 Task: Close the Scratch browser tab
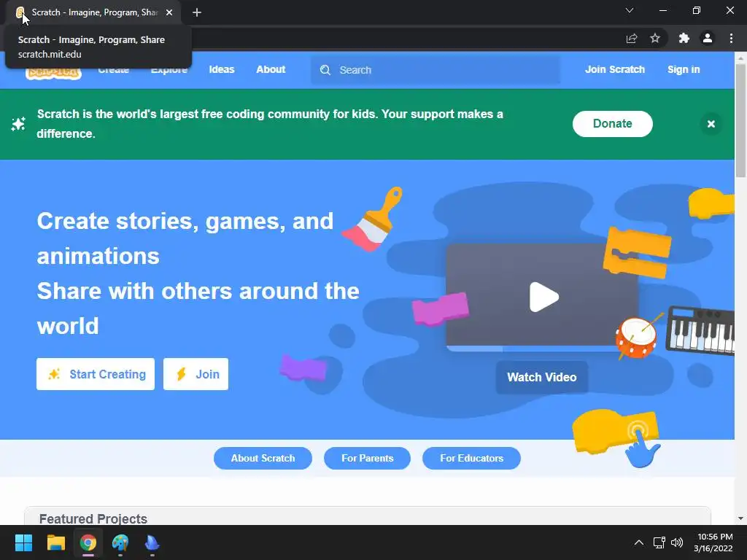(x=169, y=12)
